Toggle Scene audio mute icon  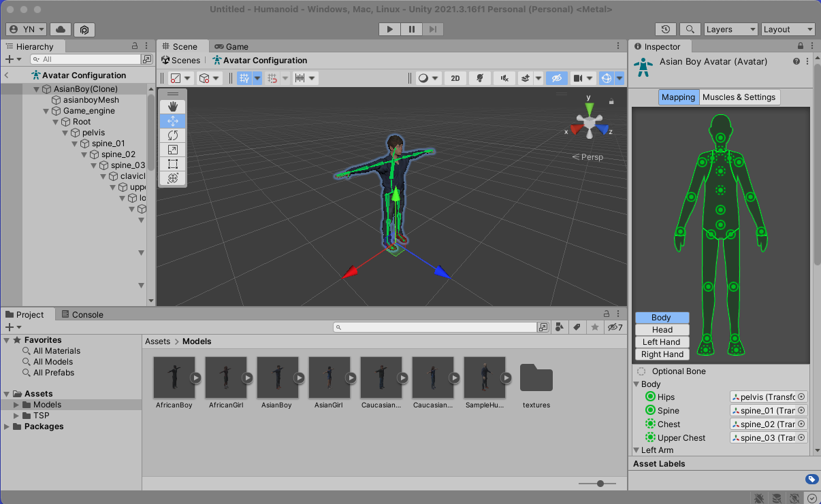tap(504, 78)
